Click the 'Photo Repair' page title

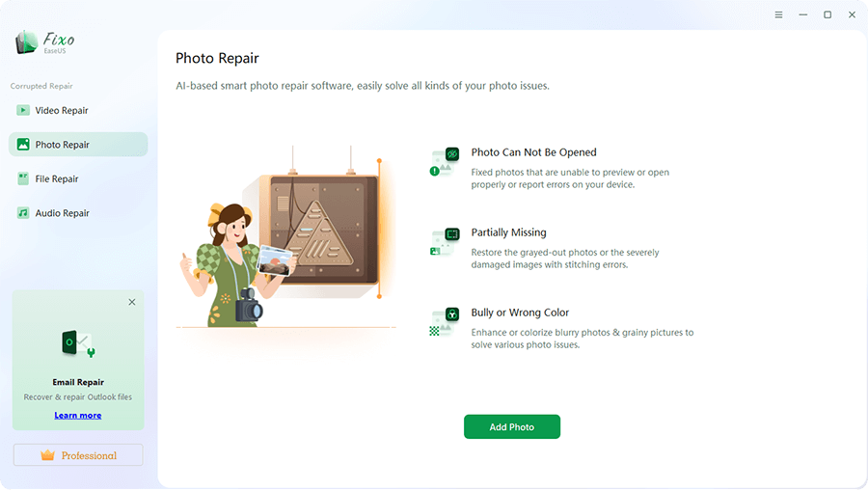217,58
